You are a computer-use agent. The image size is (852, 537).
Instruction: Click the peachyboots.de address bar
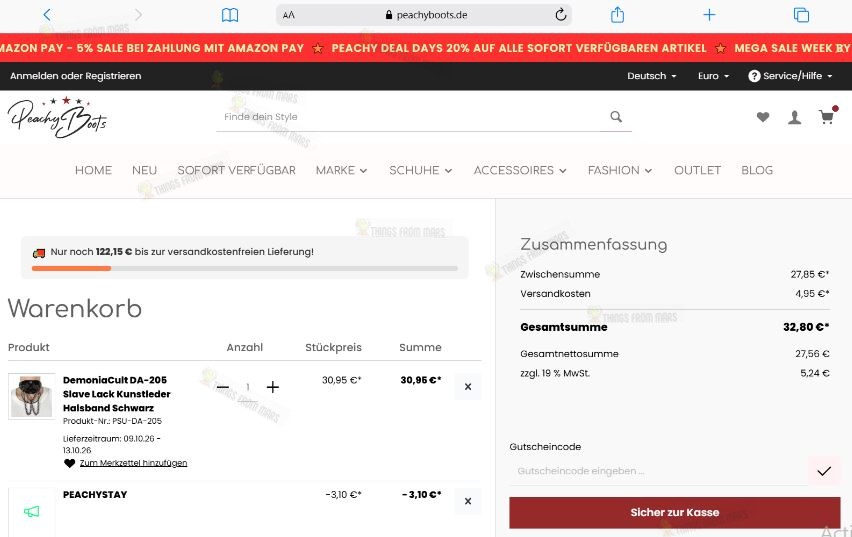click(424, 15)
